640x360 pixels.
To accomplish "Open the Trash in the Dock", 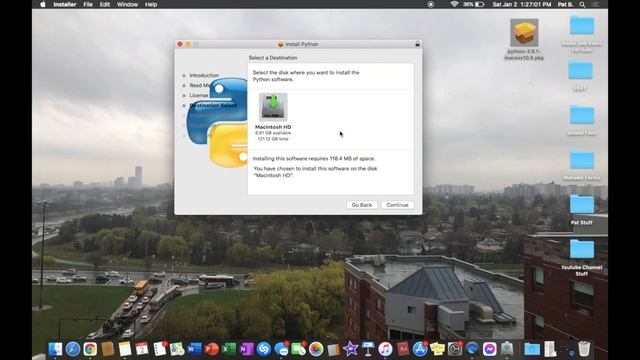I will click(584, 349).
